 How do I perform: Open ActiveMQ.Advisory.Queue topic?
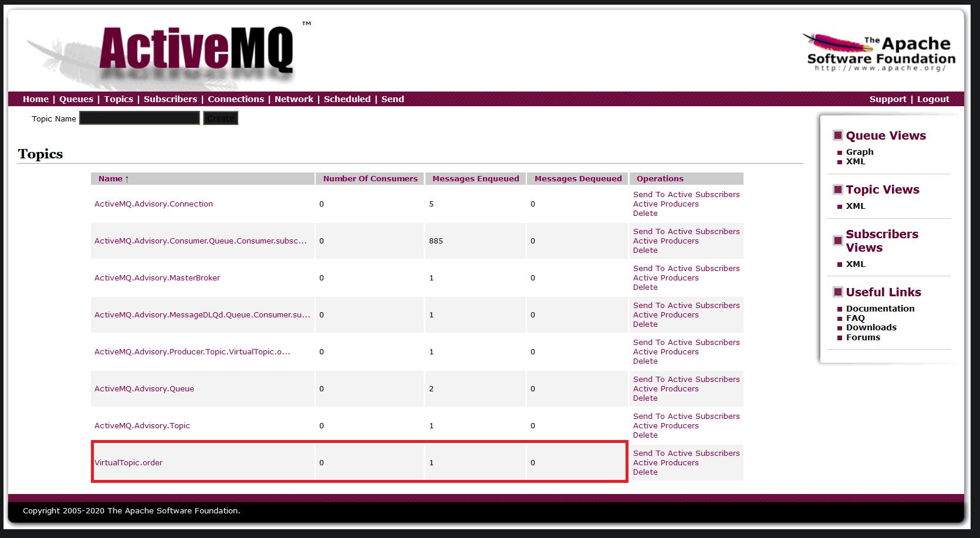144,388
